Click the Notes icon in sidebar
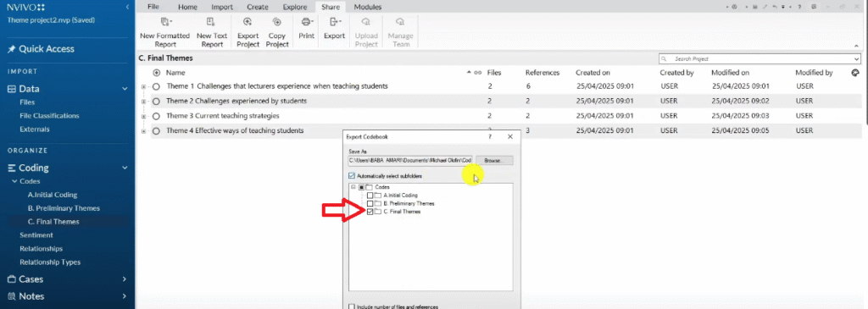This screenshot has height=309, width=868. [x=11, y=296]
